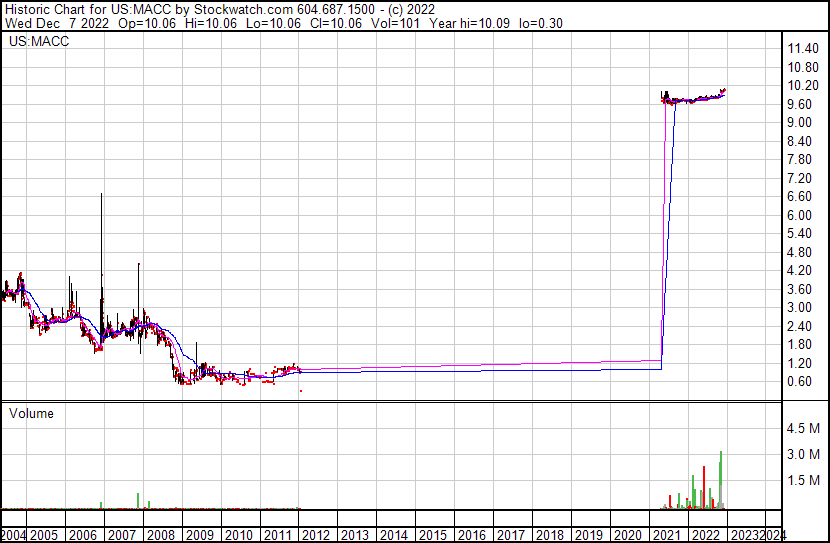Click the Year hi=10.09 header value
The height and width of the screenshot is (543, 830).
[470, 23]
